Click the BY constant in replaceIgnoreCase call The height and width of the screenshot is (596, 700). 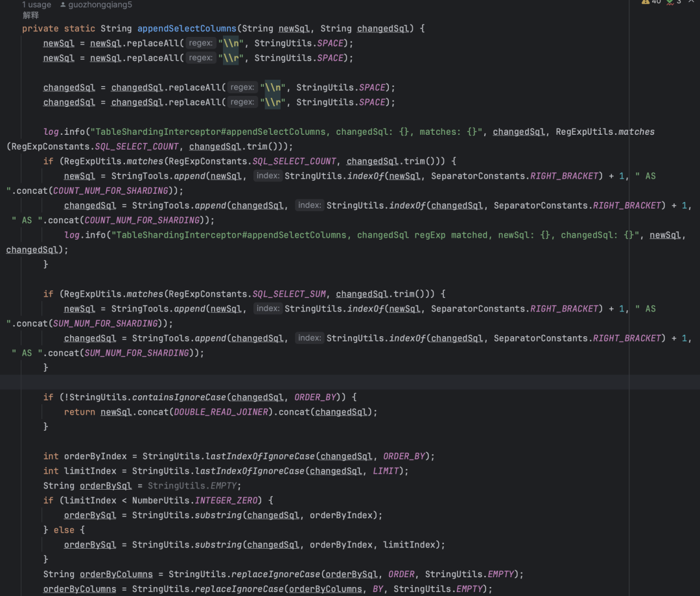tap(378, 589)
